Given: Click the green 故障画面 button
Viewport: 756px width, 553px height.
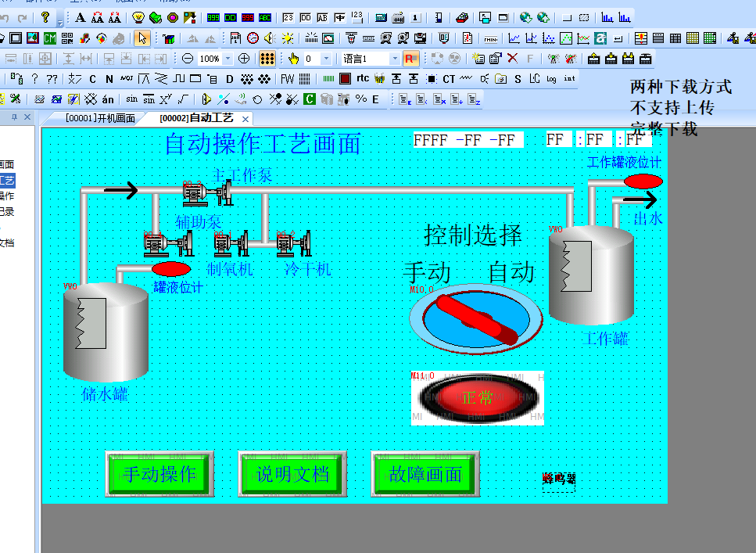Looking at the screenshot, I should pyautogui.click(x=425, y=474).
